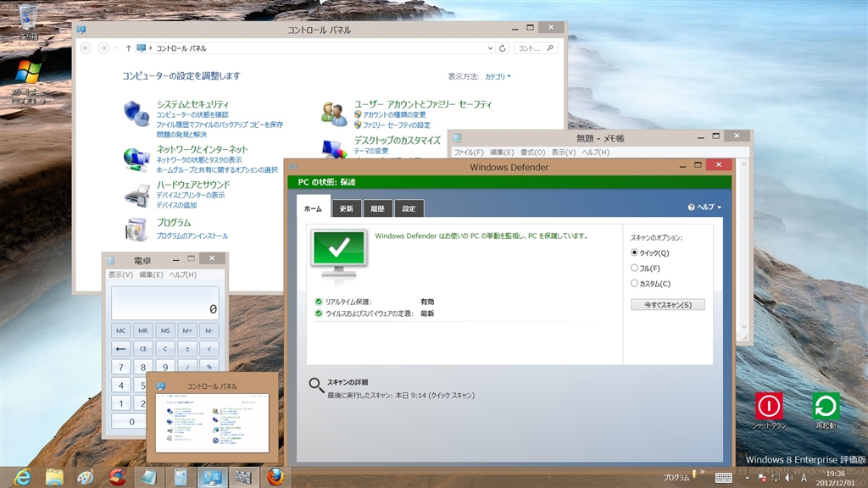Open the 設定 tab in Defender
The width and height of the screenshot is (868, 488).
[x=409, y=208]
